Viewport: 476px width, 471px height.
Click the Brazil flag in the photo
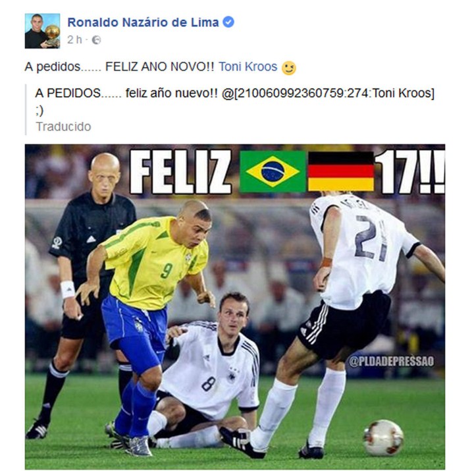pos(273,171)
